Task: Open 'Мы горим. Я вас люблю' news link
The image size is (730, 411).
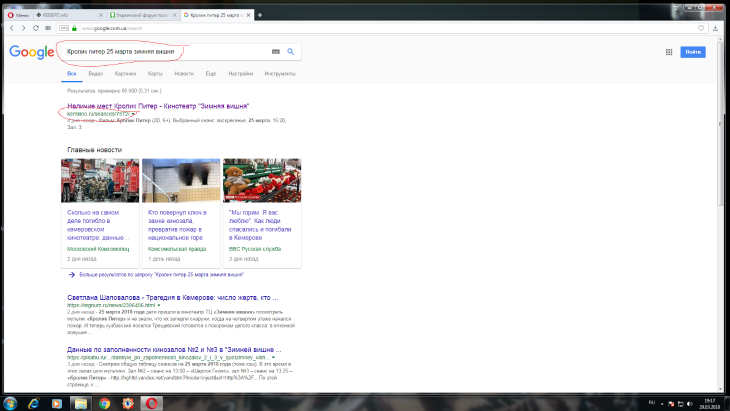Action: coord(260,225)
